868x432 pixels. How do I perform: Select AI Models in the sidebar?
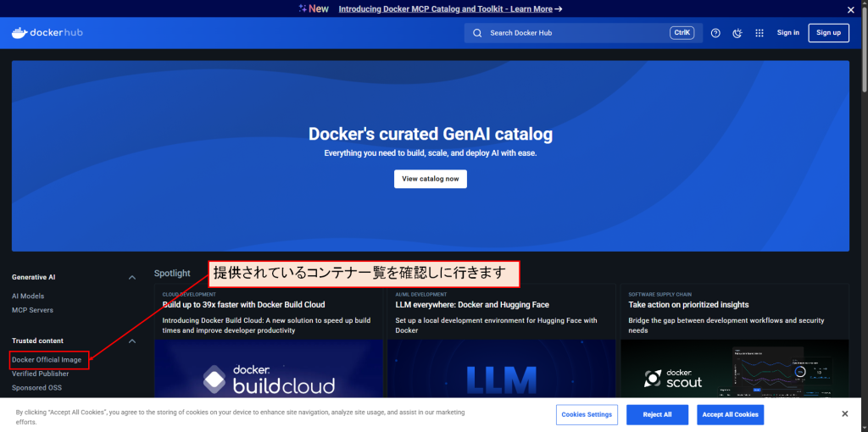tap(28, 296)
